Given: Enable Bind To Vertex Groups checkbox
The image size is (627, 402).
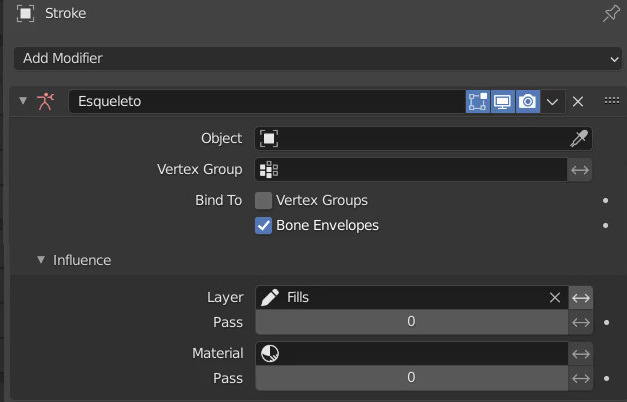Looking at the screenshot, I should [264, 200].
